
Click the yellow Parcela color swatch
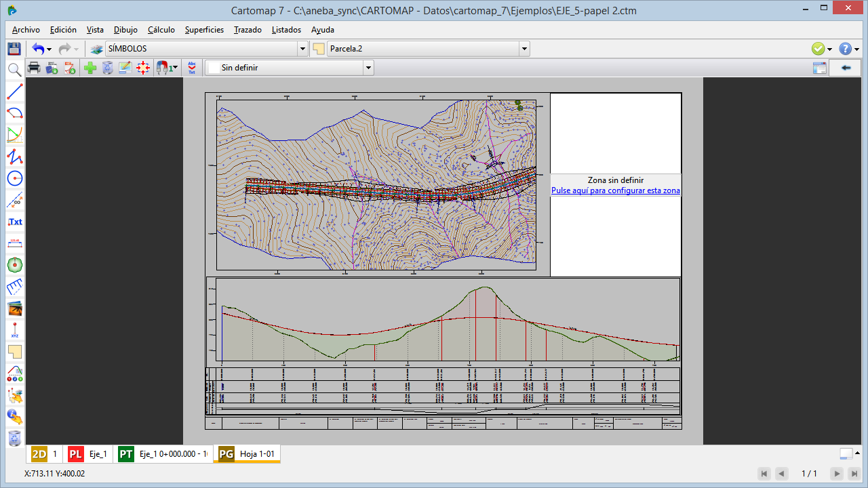point(319,49)
